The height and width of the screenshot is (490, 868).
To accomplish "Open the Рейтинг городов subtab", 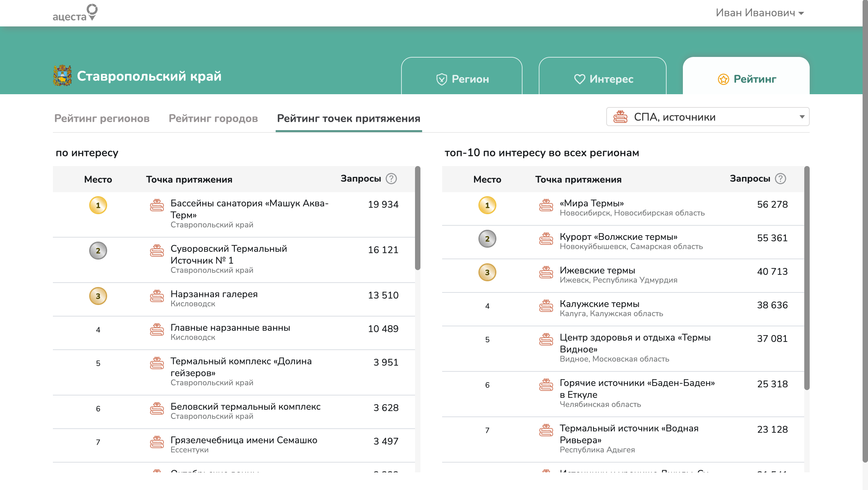I will pyautogui.click(x=213, y=119).
